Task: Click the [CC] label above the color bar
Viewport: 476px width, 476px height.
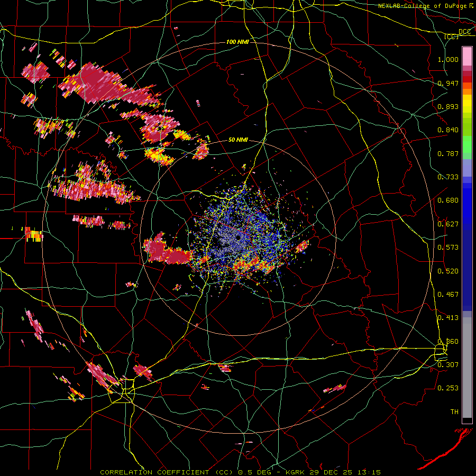Action: coord(452,36)
